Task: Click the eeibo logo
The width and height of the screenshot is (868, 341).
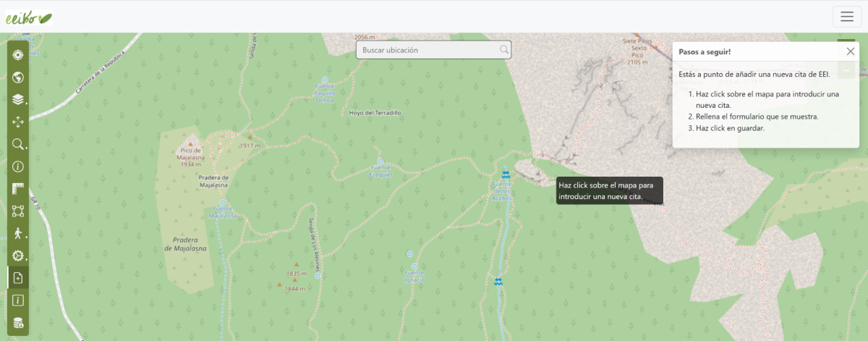Action: point(29,17)
